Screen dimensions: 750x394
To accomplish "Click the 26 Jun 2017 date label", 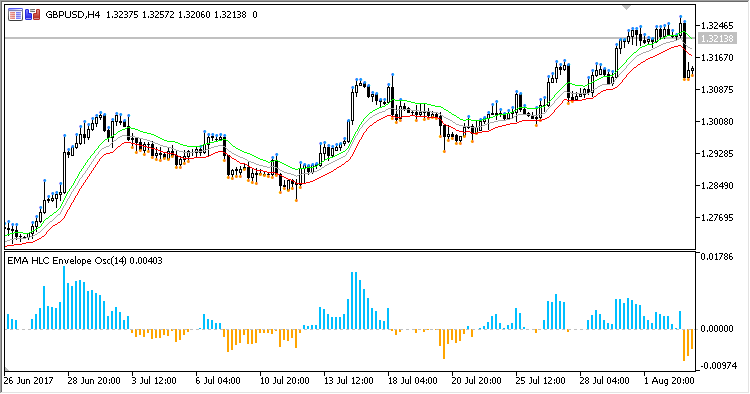I will point(29,381).
